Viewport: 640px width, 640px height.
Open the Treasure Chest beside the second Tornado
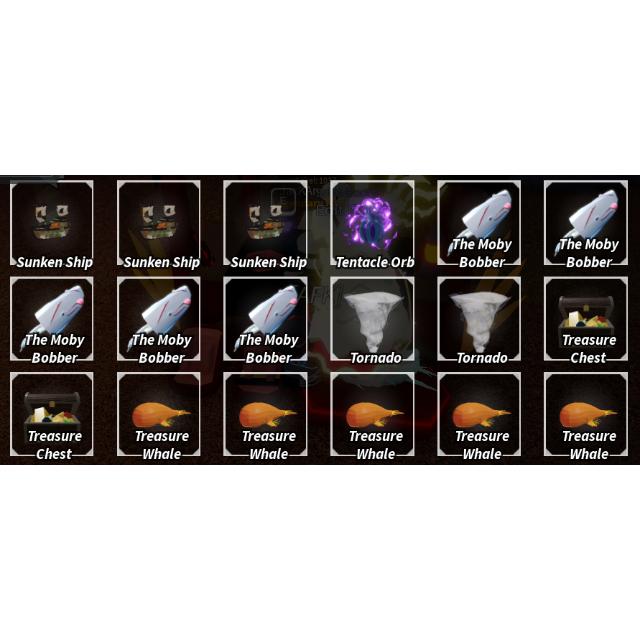586,319
